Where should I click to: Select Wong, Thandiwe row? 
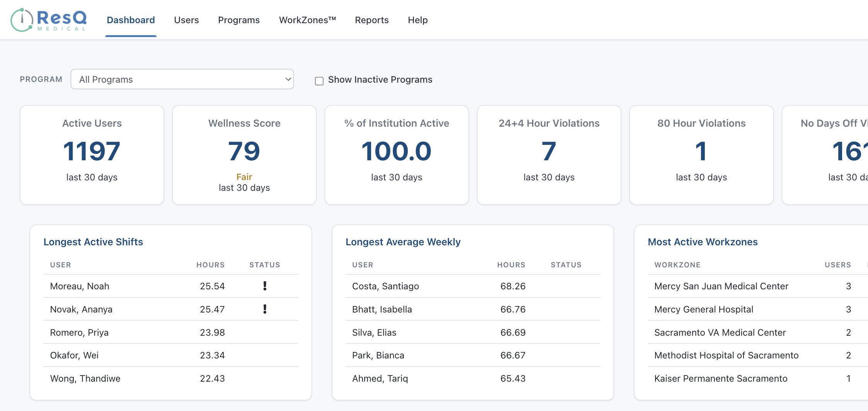tap(171, 378)
